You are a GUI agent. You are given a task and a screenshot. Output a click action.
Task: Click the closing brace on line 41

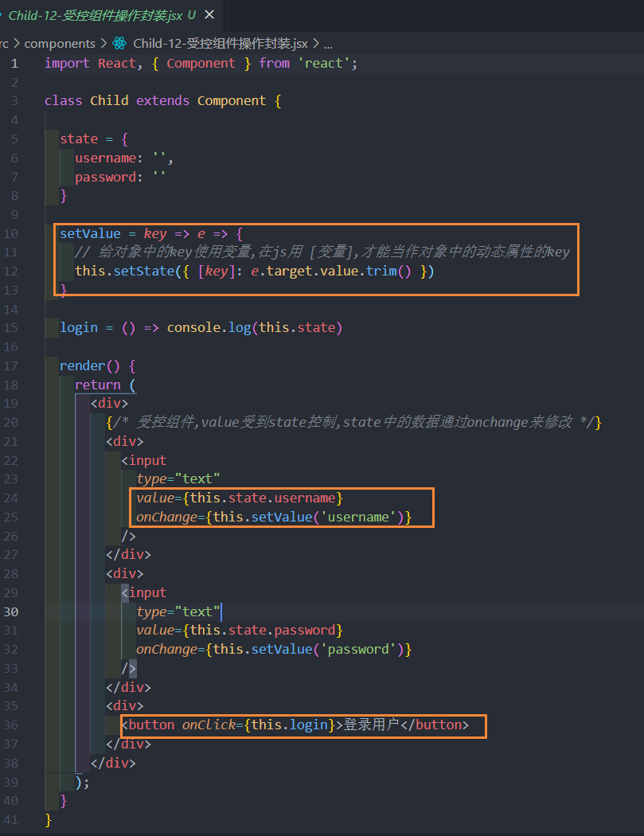(x=48, y=819)
